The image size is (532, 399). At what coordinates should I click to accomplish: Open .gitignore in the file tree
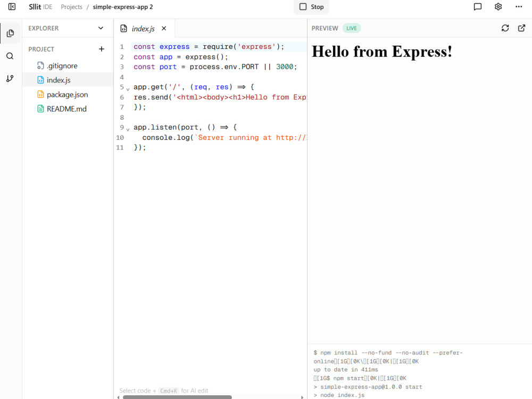click(68, 65)
